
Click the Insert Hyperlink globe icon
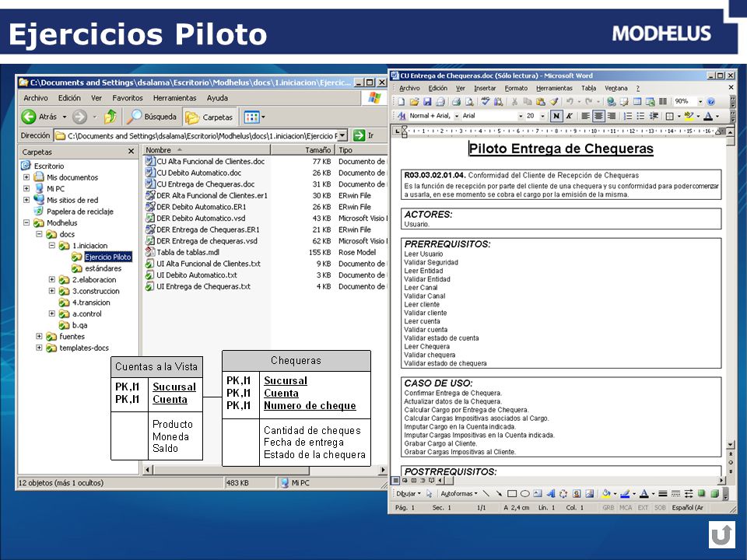point(612,101)
